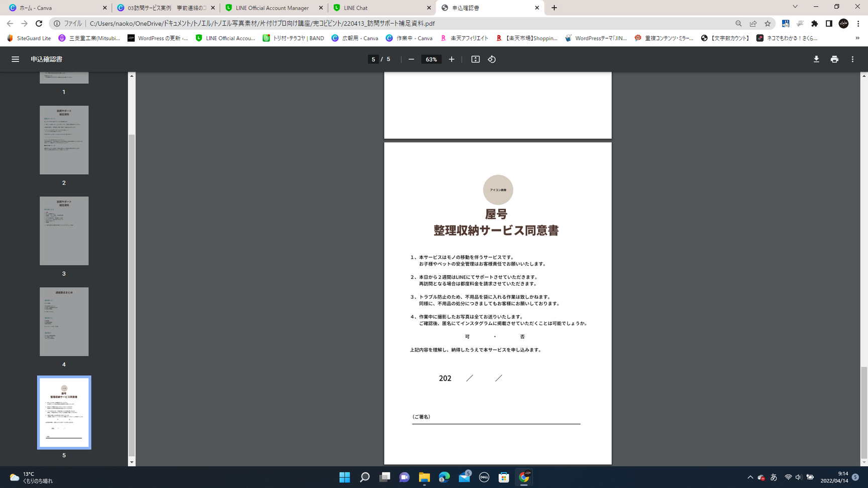
Task: Switch to LINE Official Account Manager tab
Action: 274,8
